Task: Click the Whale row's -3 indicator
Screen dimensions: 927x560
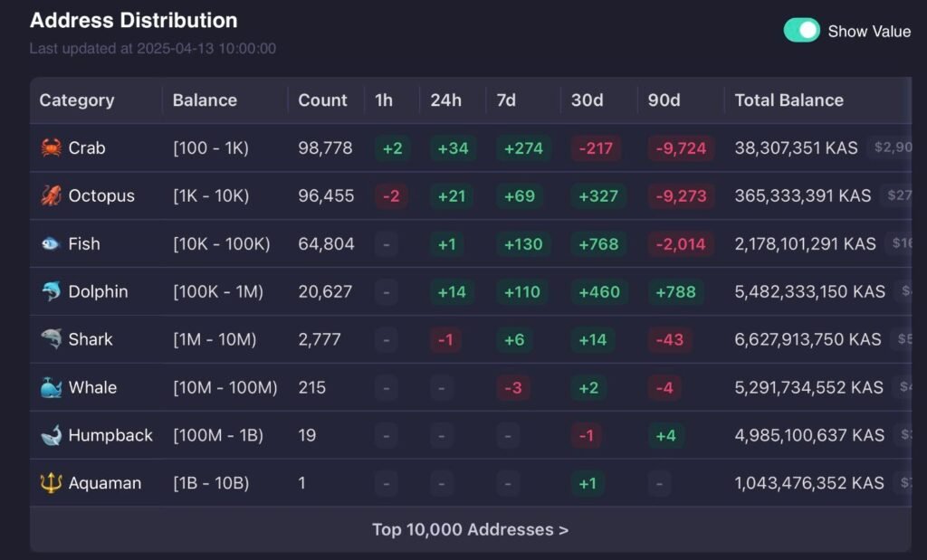Action: [511, 387]
